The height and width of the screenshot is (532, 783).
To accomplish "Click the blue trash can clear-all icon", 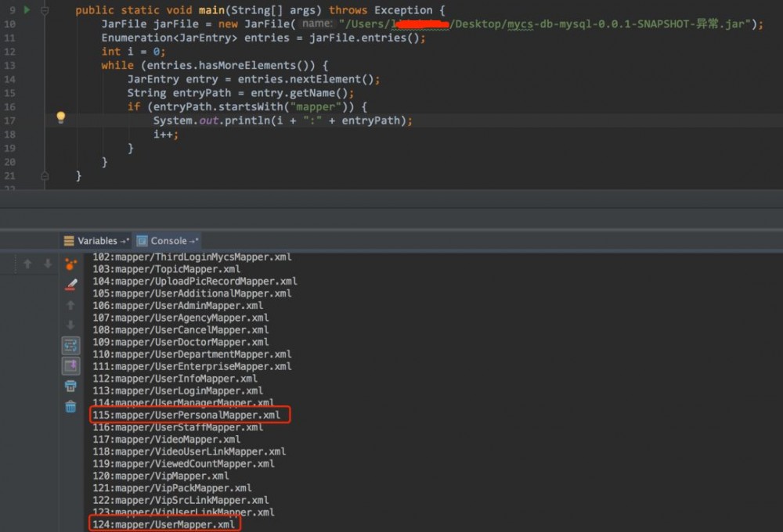I will coord(70,406).
